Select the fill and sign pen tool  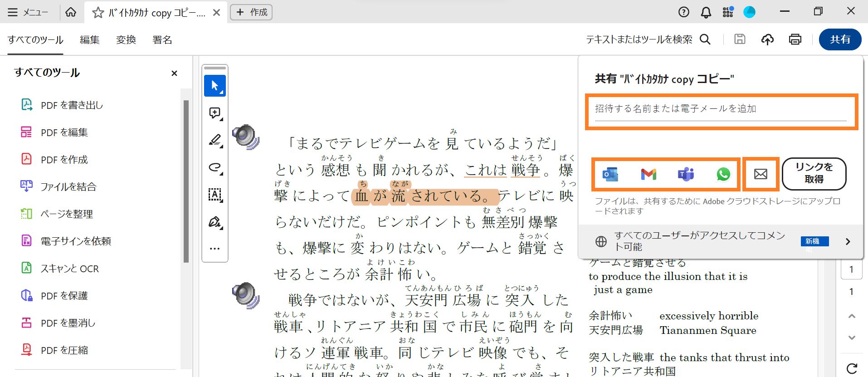pyautogui.click(x=215, y=222)
